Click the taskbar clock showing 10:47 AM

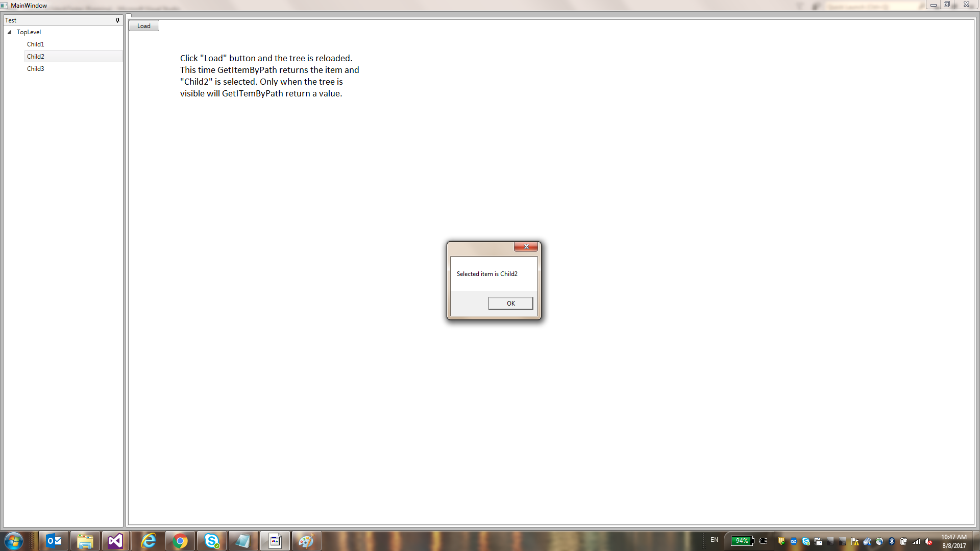coord(953,541)
